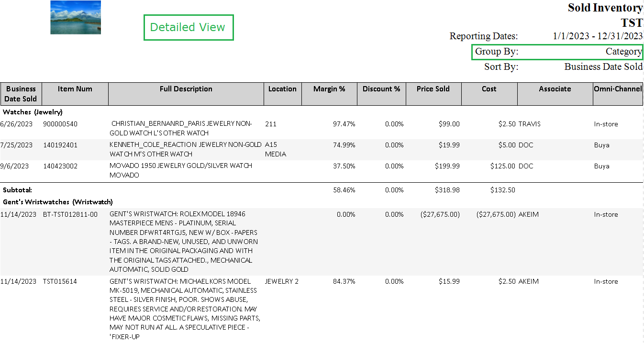The height and width of the screenshot is (343, 644).
Task: Click item number "900000540"
Action: tap(60, 124)
